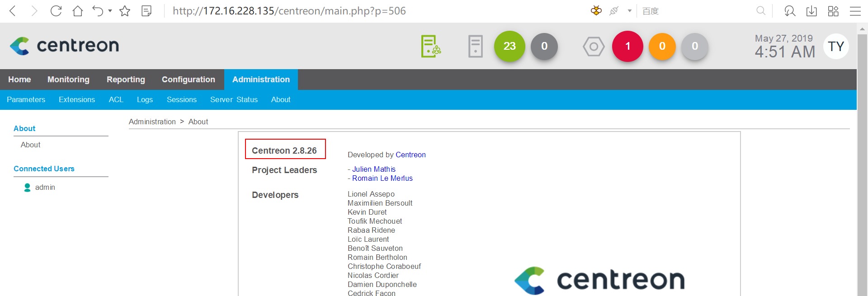868x296 pixels.
Task: Open the Monitoring menu
Action: [68, 80]
